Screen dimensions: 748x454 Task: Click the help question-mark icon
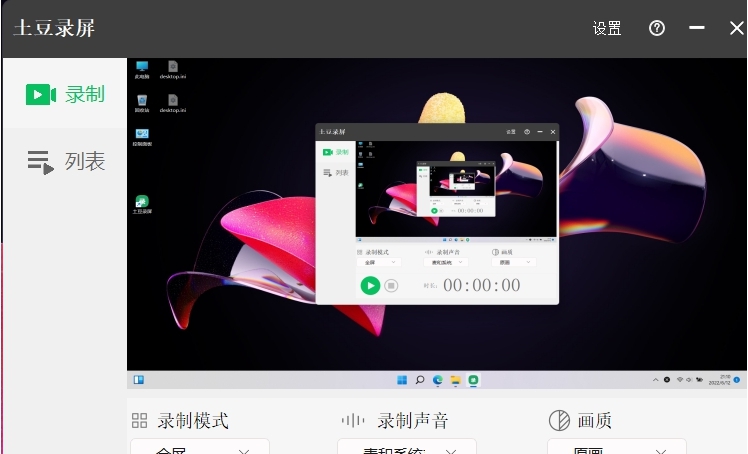point(657,28)
